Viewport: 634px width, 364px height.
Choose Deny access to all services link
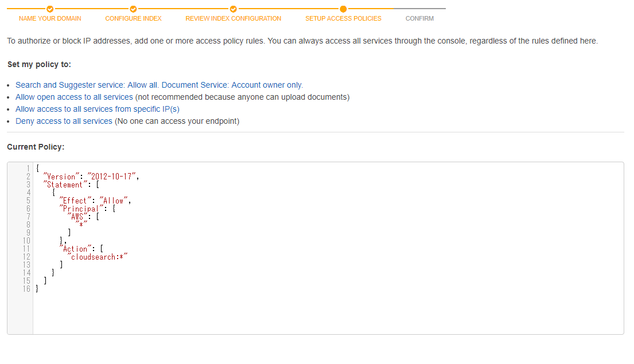[64, 122]
